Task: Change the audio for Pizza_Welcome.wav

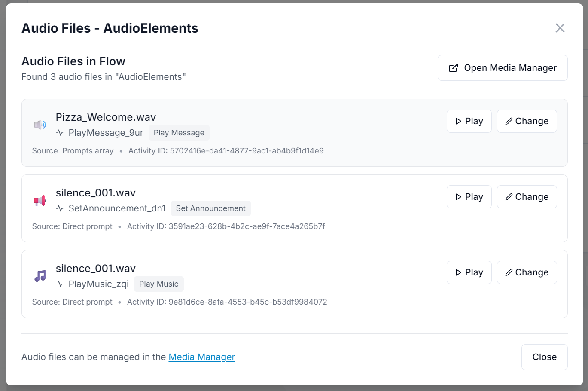Action: 527,121
